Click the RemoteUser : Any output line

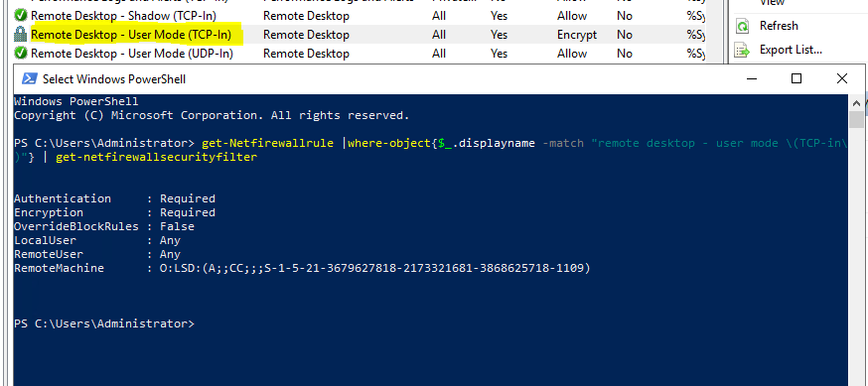97,254
